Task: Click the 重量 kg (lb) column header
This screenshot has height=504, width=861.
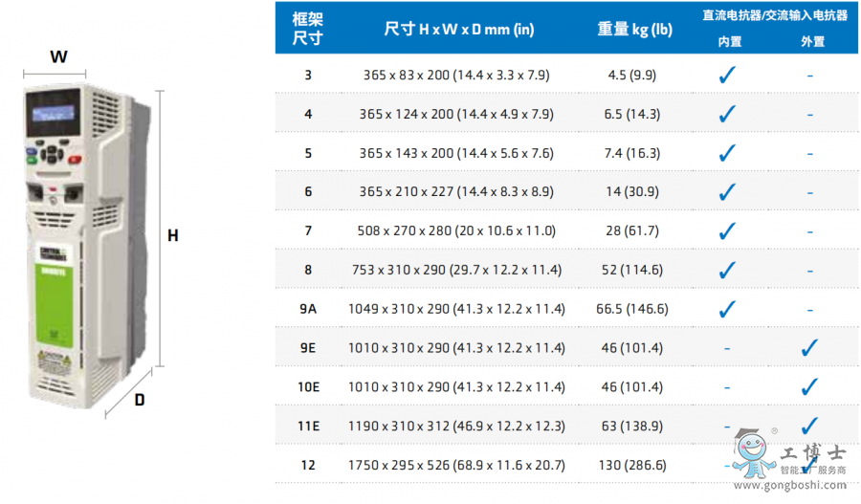Action: pyautogui.click(x=634, y=29)
